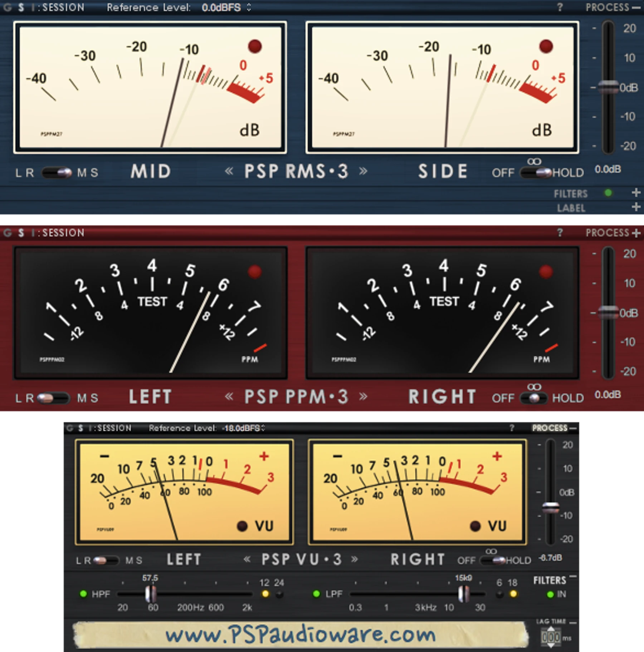Click the question mark help icon in VU-3

click(x=512, y=428)
